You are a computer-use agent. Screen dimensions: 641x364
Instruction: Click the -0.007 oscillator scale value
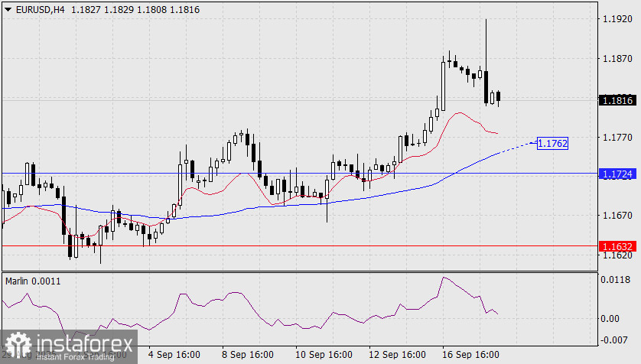pyautogui.click(x=613, y=340)
